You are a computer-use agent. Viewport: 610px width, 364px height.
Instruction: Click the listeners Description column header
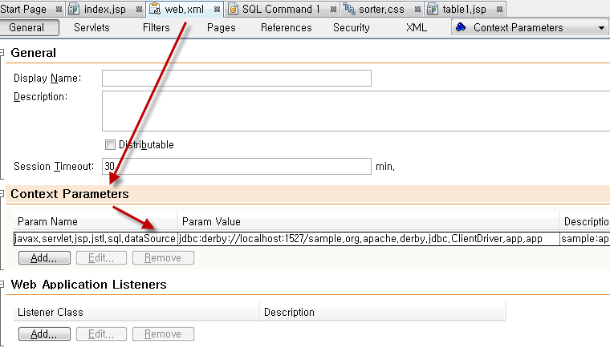point(383,312)
